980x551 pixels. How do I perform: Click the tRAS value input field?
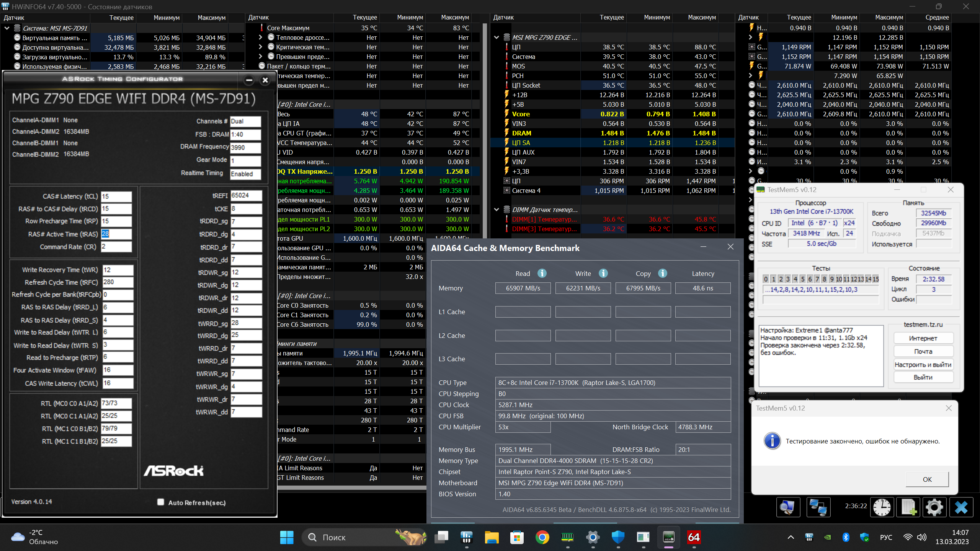click(x=116, y=234)
